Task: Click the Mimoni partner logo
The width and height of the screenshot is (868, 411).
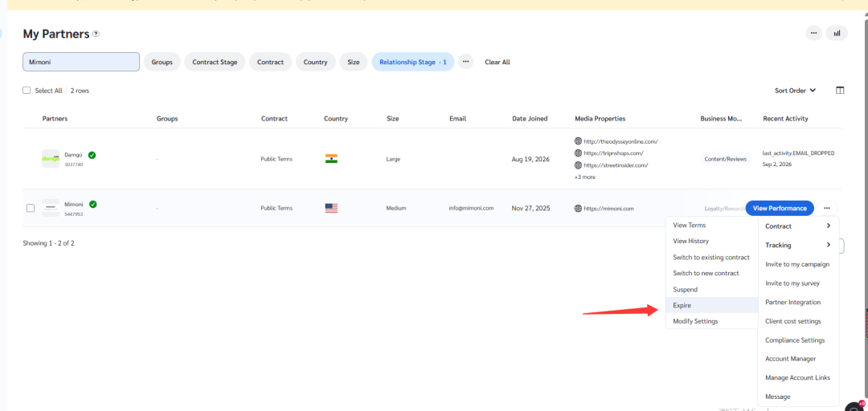Action: [x=51, y=208]
